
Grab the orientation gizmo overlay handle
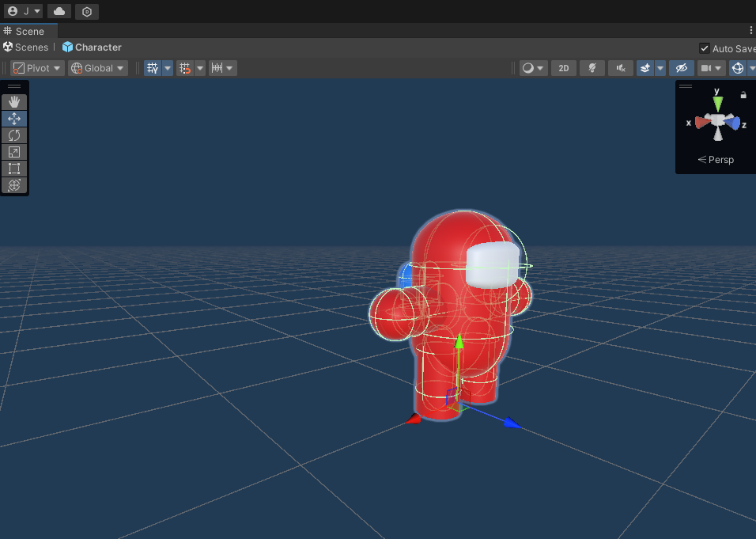[685, 86]
